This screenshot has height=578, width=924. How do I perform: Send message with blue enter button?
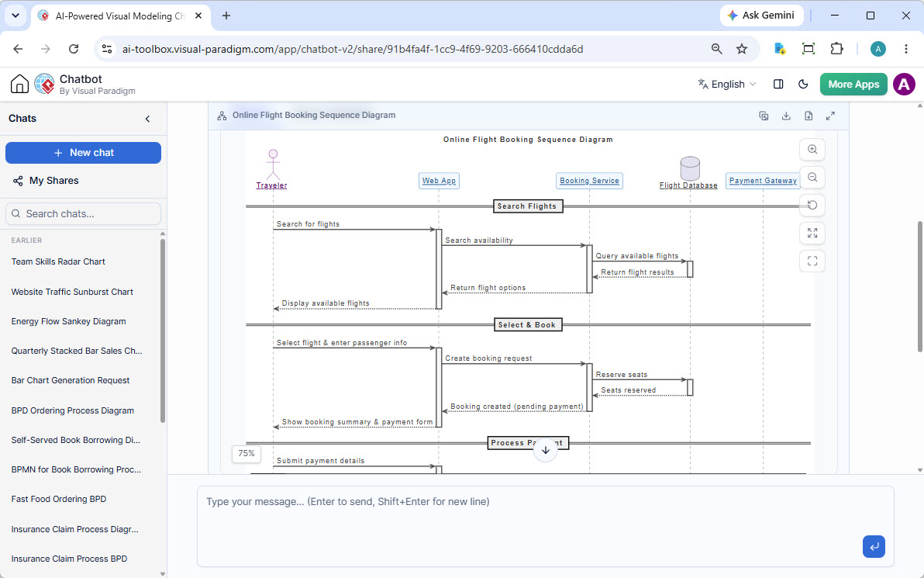click(x=874, y=546)
